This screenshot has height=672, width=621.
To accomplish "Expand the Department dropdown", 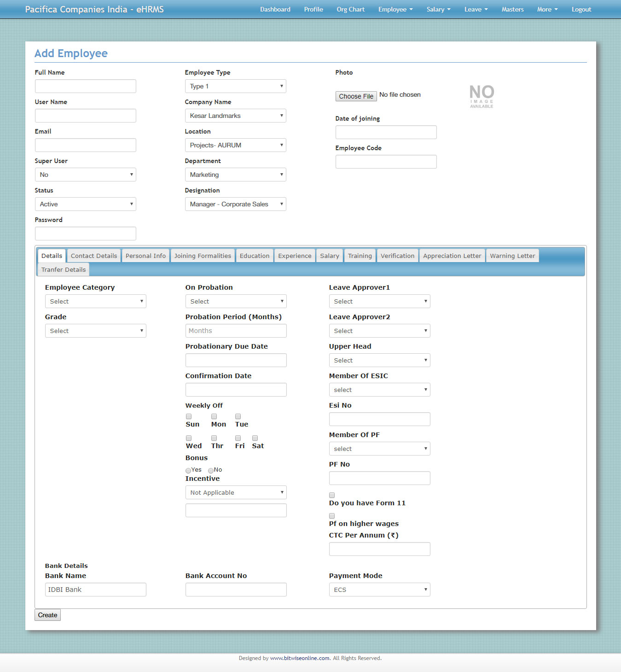I will (235, 175).
